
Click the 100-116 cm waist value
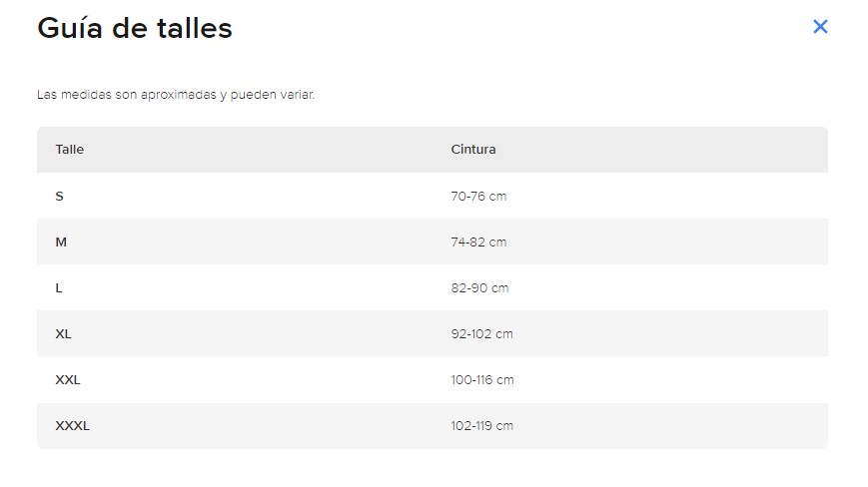pos(482,380)
